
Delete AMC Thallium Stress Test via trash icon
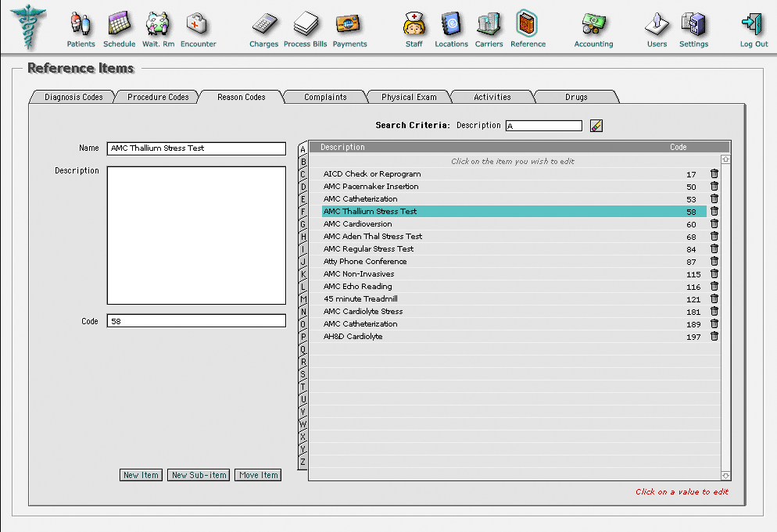click(714, 211)
